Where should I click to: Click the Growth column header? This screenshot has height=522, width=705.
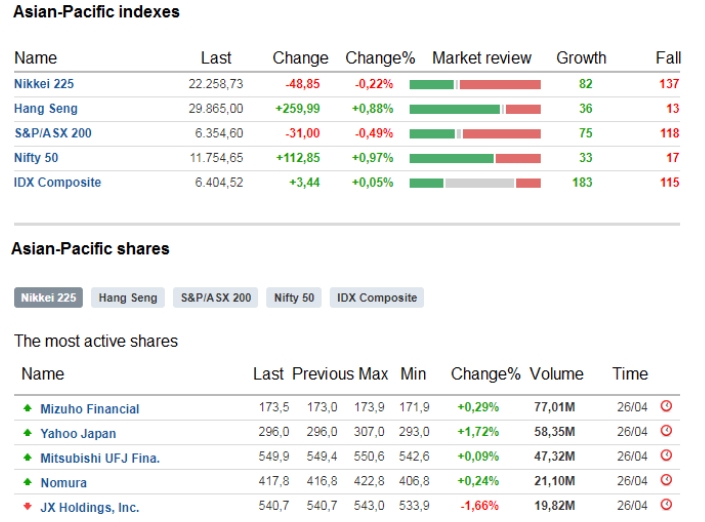tap(581, 58)
